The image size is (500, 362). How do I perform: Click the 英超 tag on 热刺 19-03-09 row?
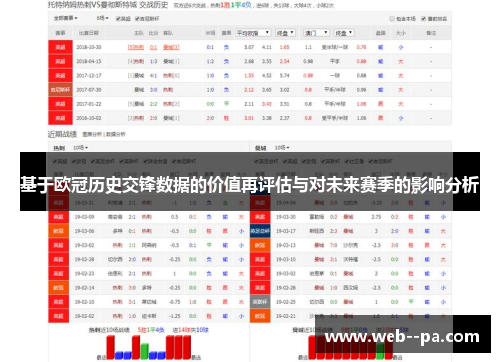tap(58, 217)
